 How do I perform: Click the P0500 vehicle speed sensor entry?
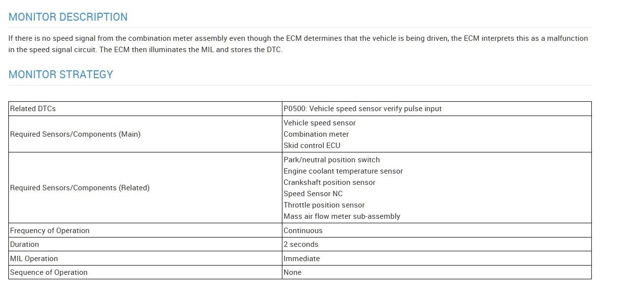362,109
